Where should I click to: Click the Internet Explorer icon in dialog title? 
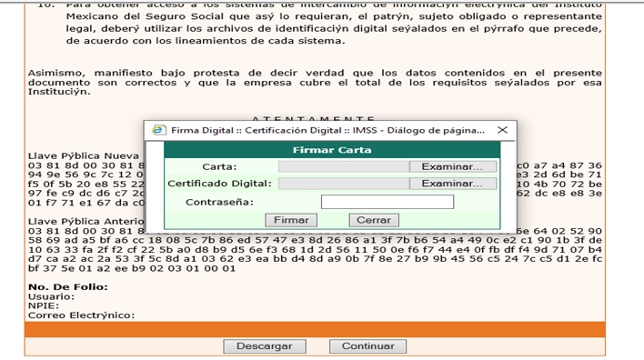[x=158, y=130]
